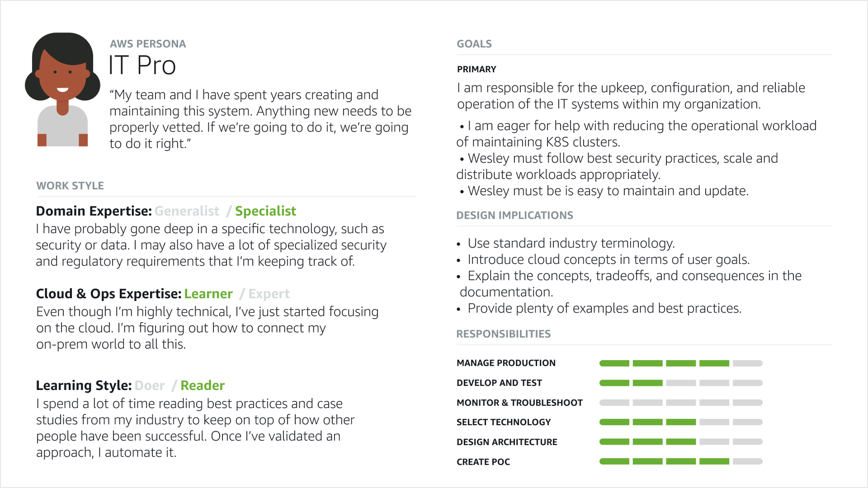Viewport: 868px width, 488px height.
Task: Click the RESPONSIBILITIES section heading
Action: tap(503, 334)
